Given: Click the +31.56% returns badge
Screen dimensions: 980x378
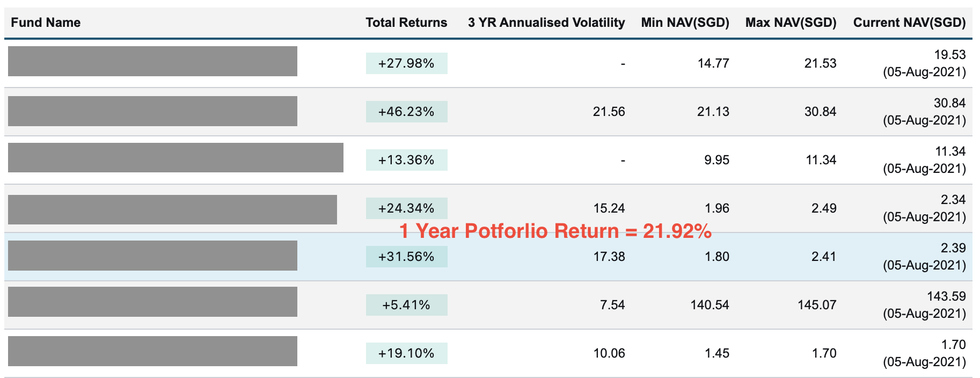Looking at the screenshot, I should point(406,257).
